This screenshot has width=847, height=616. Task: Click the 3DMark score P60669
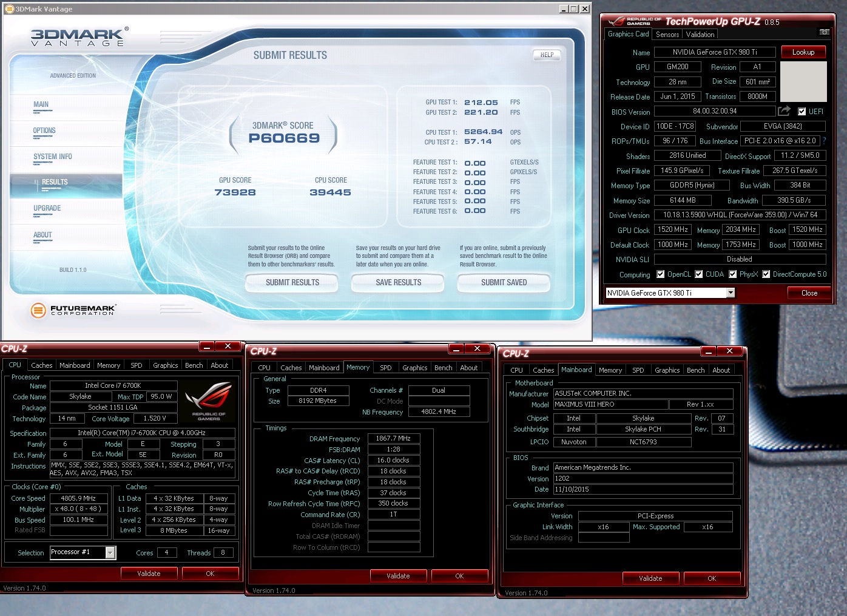[x=284, y=138]
